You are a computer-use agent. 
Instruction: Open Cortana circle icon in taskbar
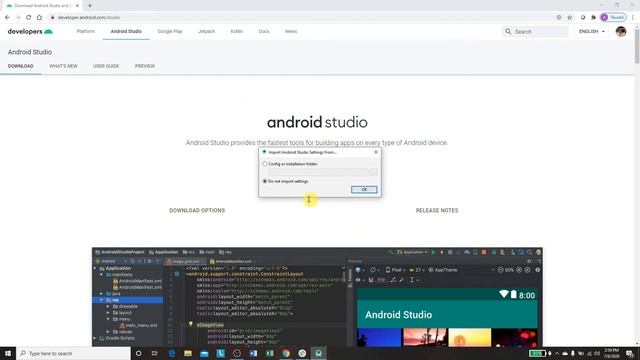(138, 353)
